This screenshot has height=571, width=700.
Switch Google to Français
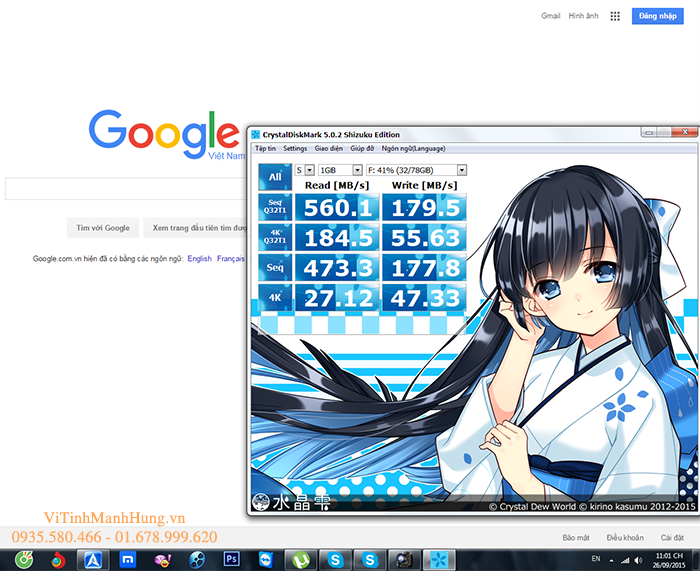click(x=231, y=258)
